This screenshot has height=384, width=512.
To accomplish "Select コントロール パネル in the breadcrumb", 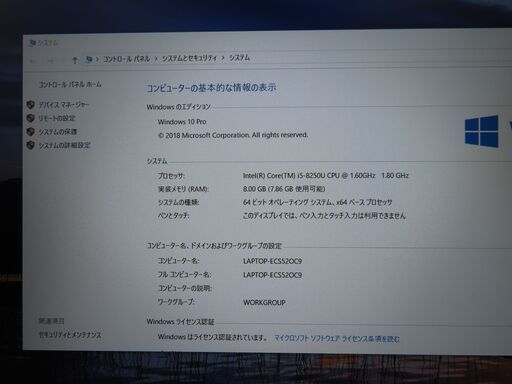I will (127, 59).
